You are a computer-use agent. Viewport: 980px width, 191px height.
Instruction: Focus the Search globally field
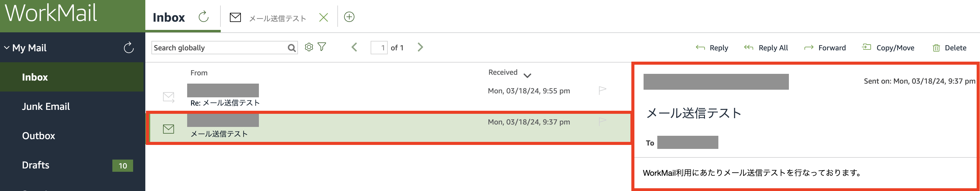(219, 48)
